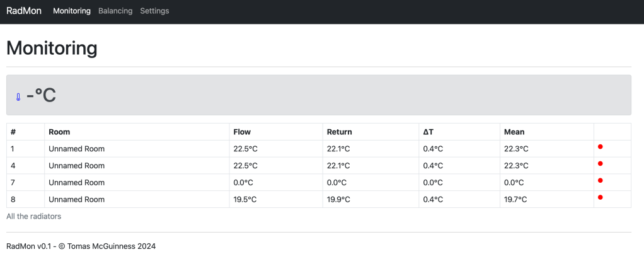Click the "All the radiators" table caption
644x259 pixels.
coord(33,216)
